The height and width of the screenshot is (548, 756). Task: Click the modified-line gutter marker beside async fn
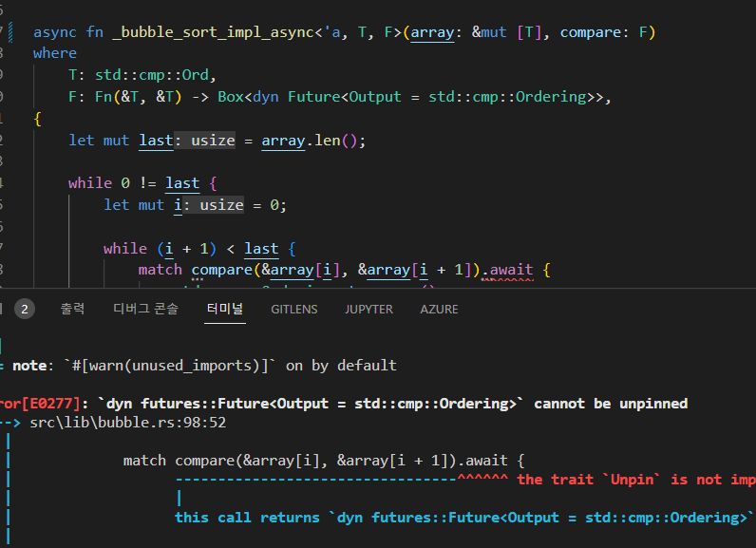[x=10, y=32]
